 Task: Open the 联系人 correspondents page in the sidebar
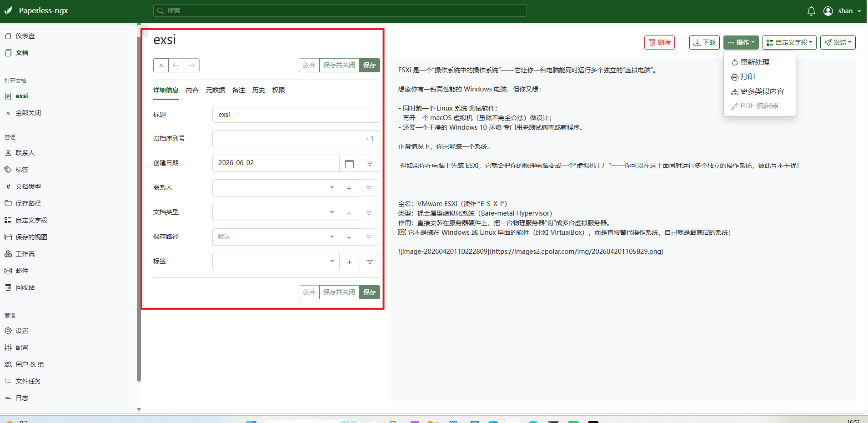pos(20,153)
